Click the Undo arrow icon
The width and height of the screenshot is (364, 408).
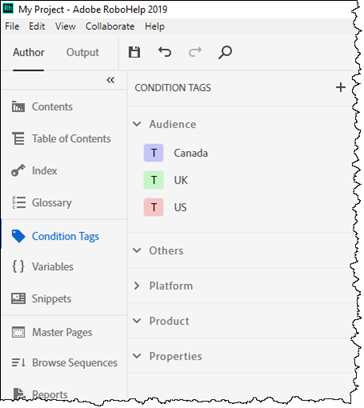[x=165, y=52]
